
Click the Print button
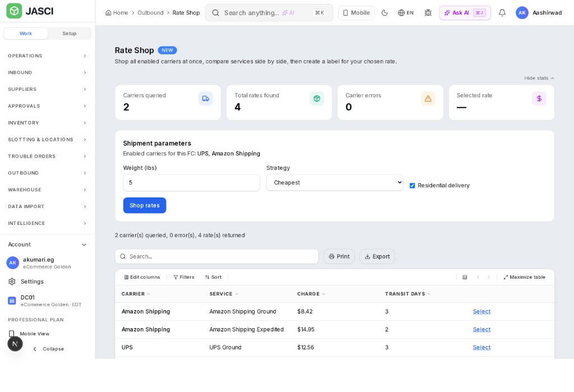tap(339, 256)
